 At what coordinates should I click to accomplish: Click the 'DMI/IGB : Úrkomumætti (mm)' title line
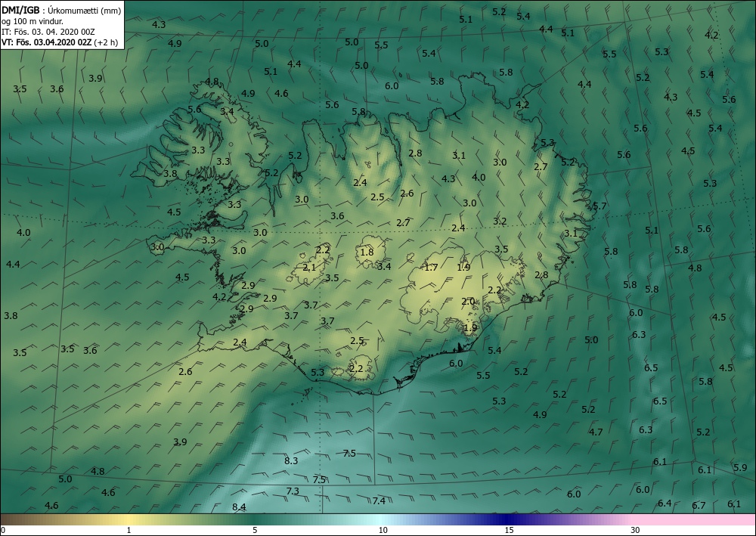coord(61,10)
